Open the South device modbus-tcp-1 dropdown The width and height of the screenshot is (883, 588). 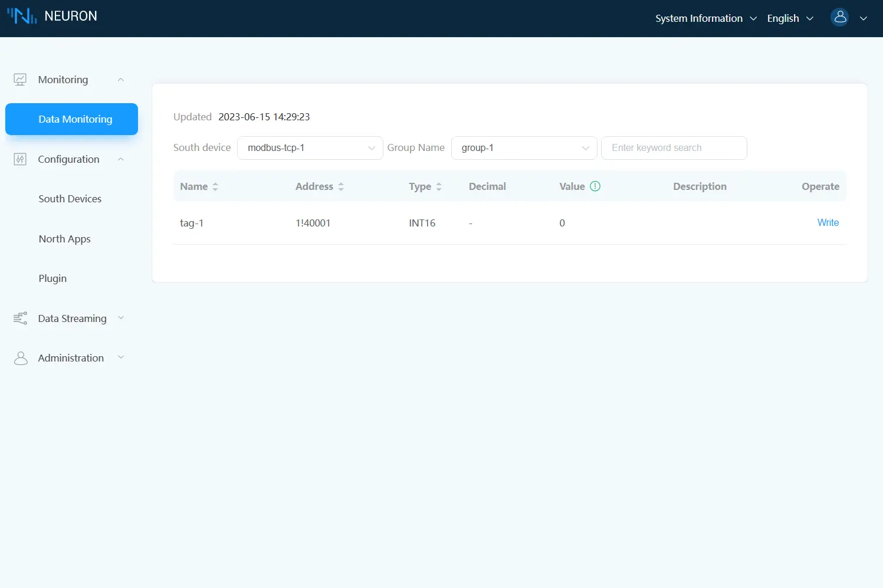[x=310, y=148]
